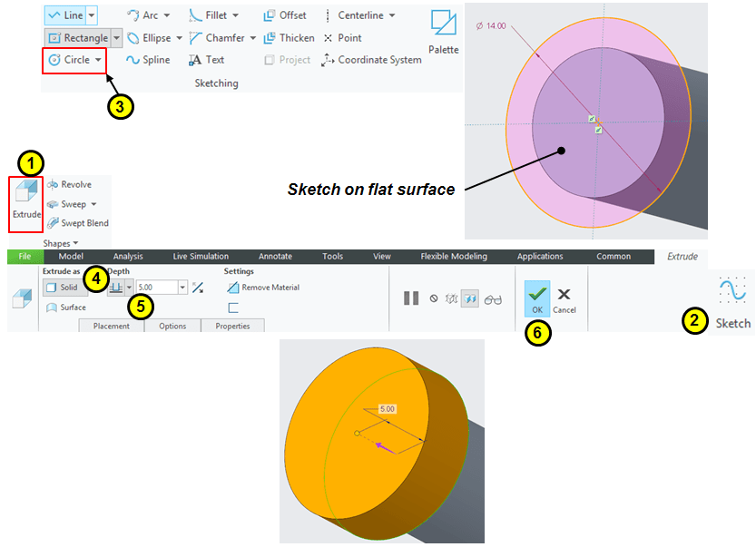Toggle Extrude as Solid

tap(62, 288)
